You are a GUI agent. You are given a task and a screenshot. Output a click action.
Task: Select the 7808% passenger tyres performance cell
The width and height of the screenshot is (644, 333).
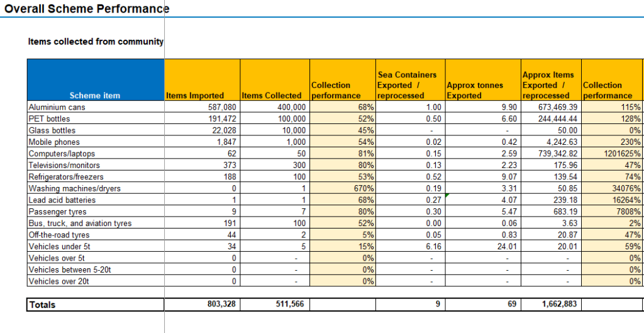(612, 212)
